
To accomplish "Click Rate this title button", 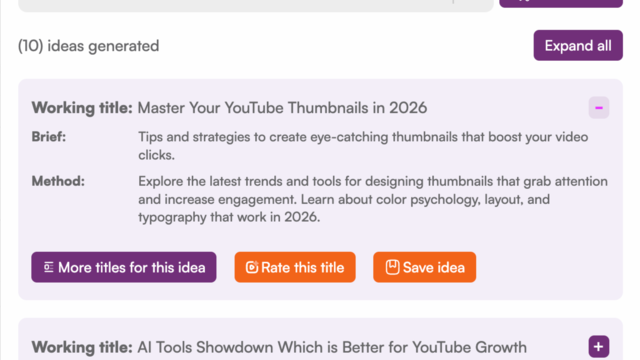I will coord(295,267).
